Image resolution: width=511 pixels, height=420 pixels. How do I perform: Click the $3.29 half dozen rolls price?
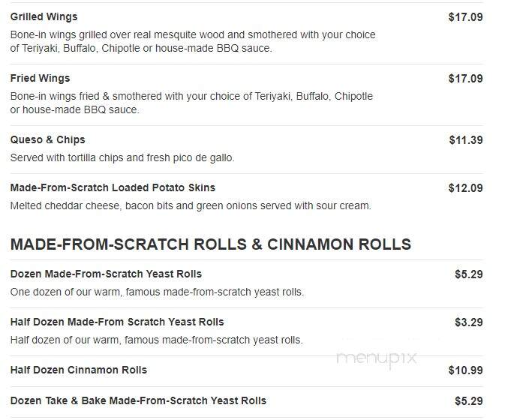pyautogui.click(x=469, y=322)
